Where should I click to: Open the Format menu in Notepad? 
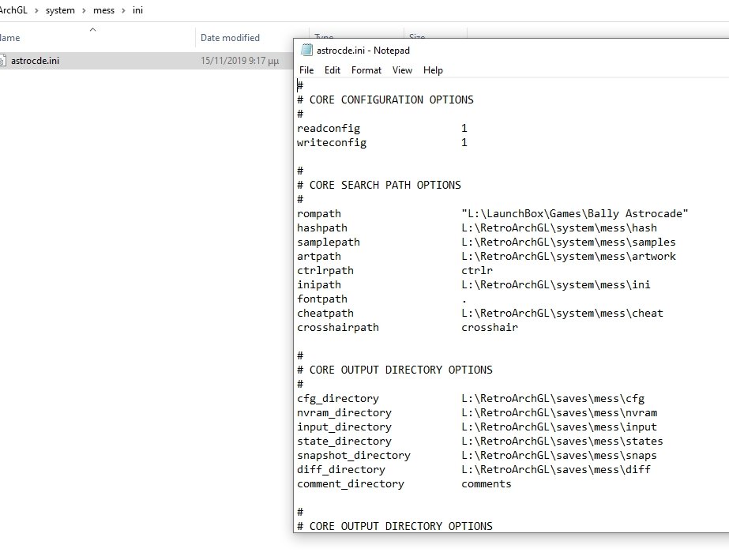(x=366, y=70)
